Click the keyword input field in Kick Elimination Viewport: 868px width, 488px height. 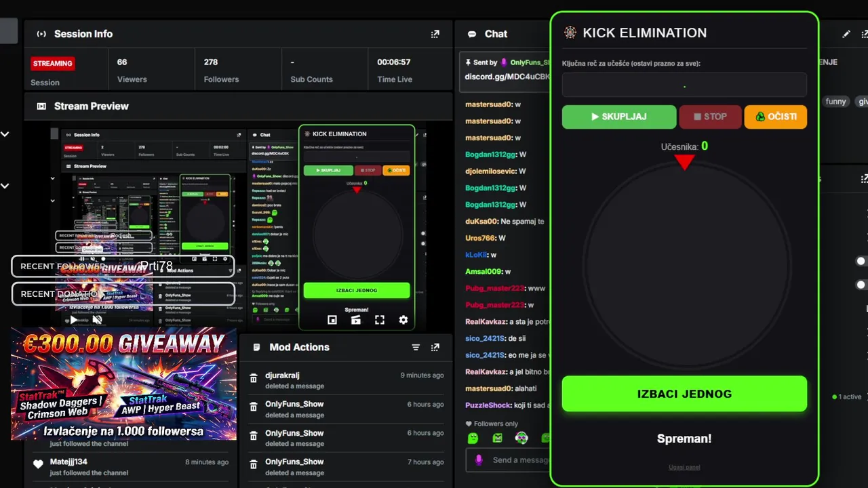pyautogui.click(x=684, y=85)
